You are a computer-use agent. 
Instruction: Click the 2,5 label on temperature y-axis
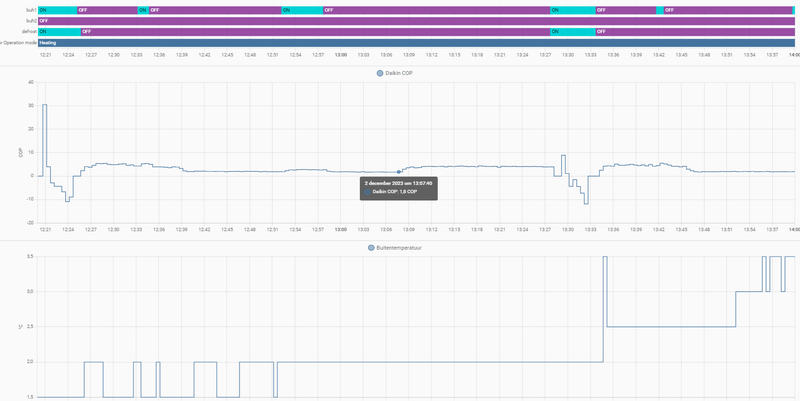(31, 327)
